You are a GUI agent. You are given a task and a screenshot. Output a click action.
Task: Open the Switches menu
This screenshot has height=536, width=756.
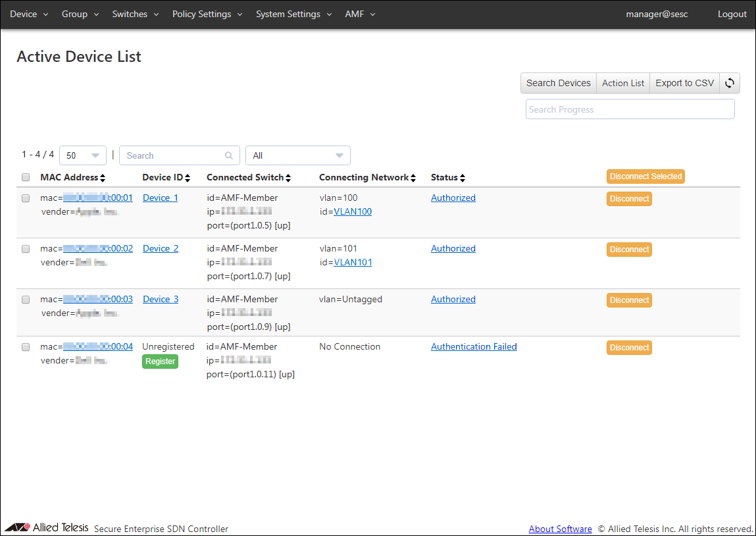coord(136,14)
